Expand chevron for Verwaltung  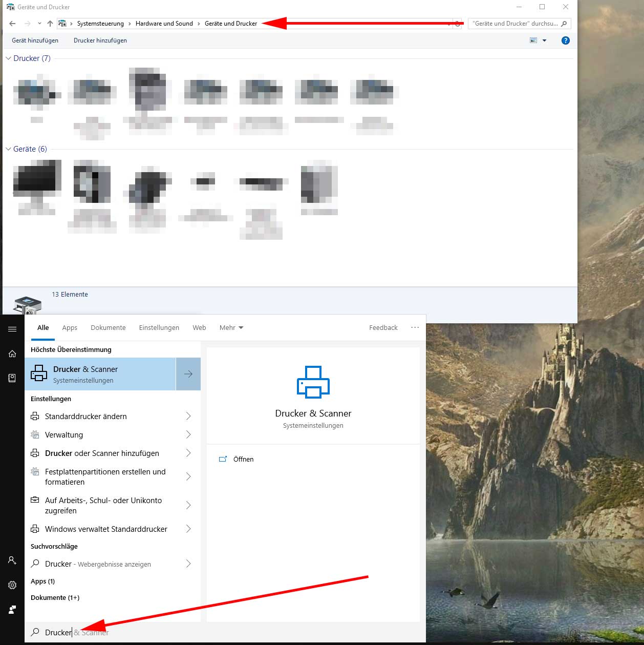[x=188, y=434]
